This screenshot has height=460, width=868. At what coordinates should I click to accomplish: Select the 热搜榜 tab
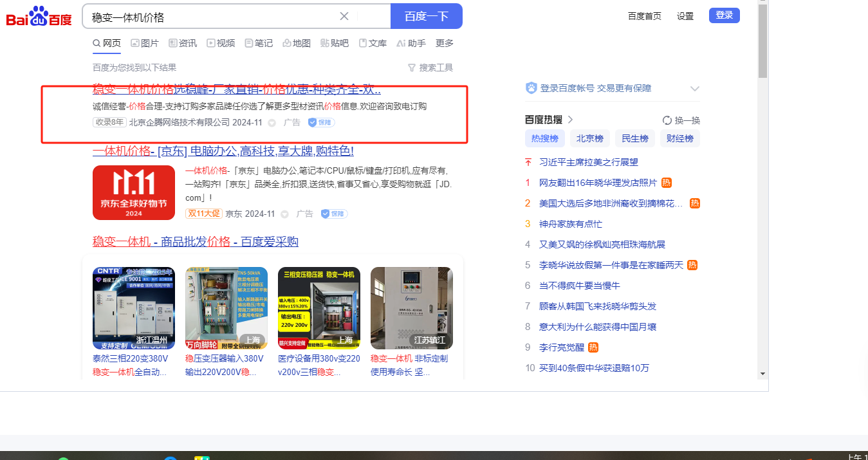pos(545,138)
